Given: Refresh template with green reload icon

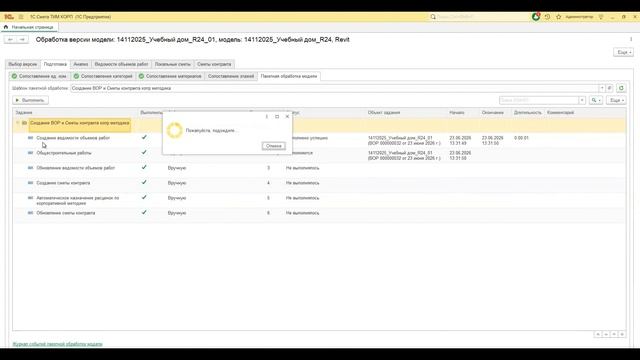Looking at the screenshot, I should point(621,88).
